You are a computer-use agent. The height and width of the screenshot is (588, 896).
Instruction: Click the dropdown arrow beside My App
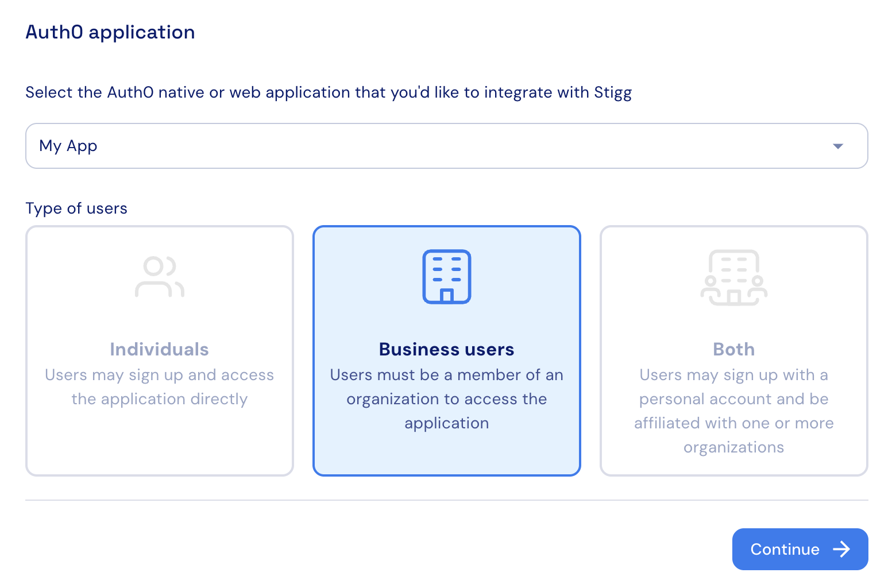tap(838, 146)
